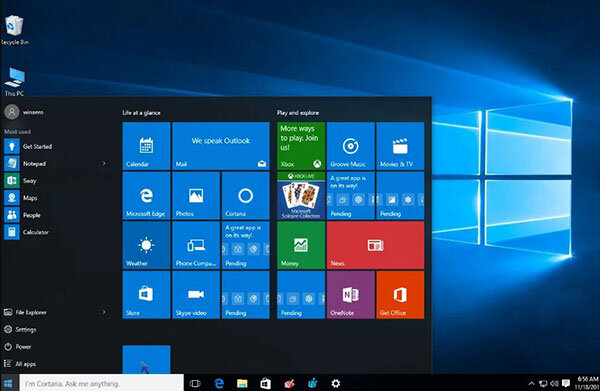600x391 pixels.
Task: Open the OneNote tile
Action: tap(351, 295)
